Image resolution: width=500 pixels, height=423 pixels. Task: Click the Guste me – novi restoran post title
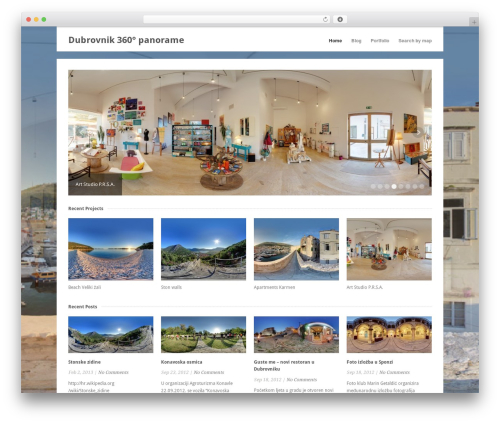point(284,366)
